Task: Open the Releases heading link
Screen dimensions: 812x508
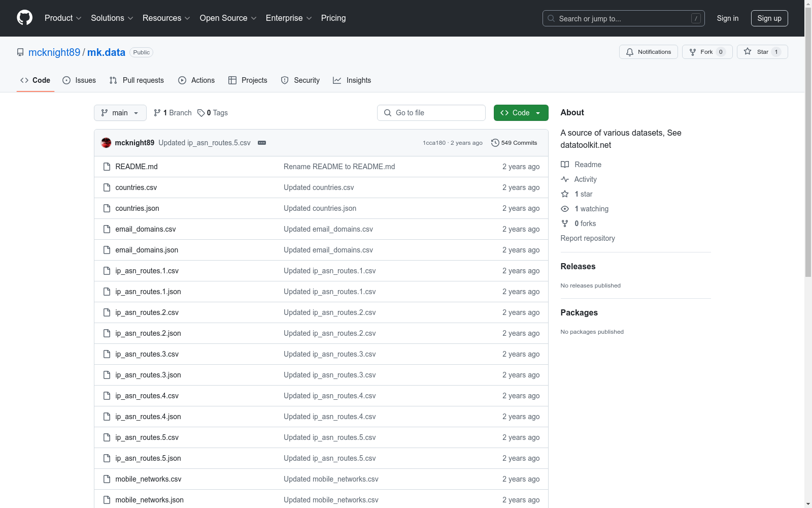Action: [x=578, y=266]
